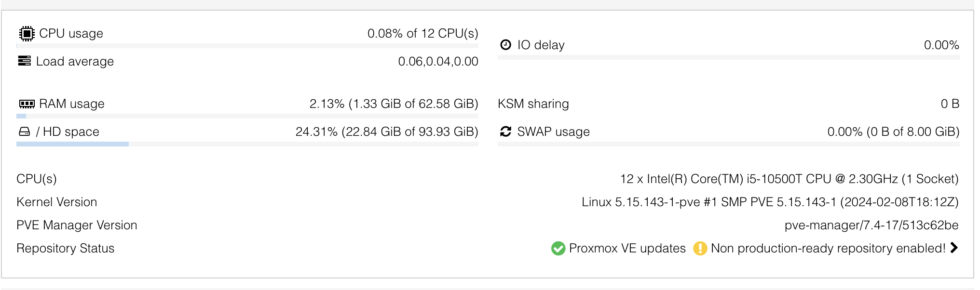980x290 pixels.
Task: Click the SWAP usage progress bar
Action: click(728, 144)
